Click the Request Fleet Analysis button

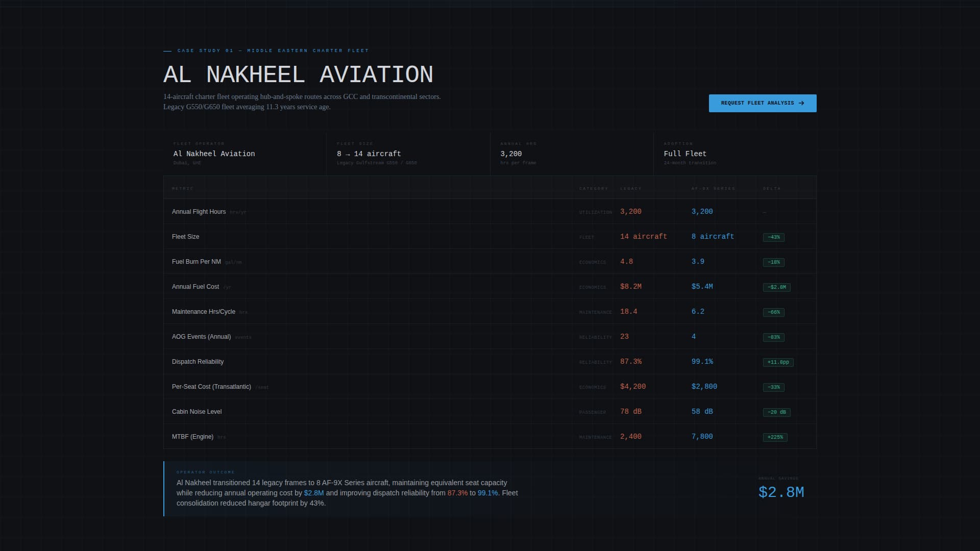coord(762,103)
